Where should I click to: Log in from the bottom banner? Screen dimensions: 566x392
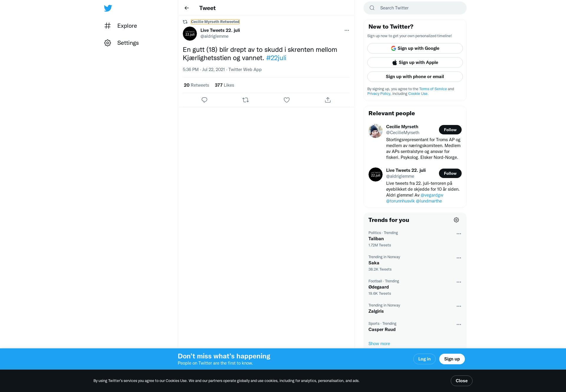[x=424, y=359]
